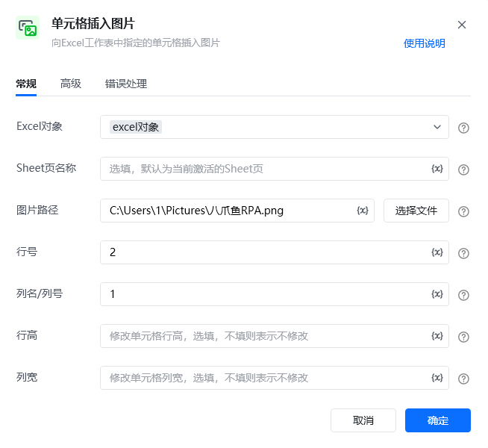
Task: Open the 错误处理 tab
Action: (126, 84)
